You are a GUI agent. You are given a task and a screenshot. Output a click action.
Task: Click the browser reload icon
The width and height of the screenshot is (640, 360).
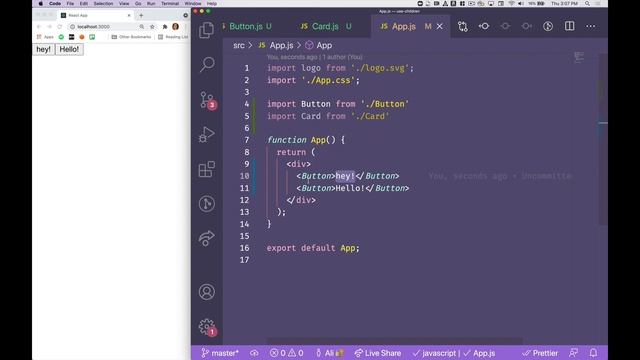tap(60, 27)
